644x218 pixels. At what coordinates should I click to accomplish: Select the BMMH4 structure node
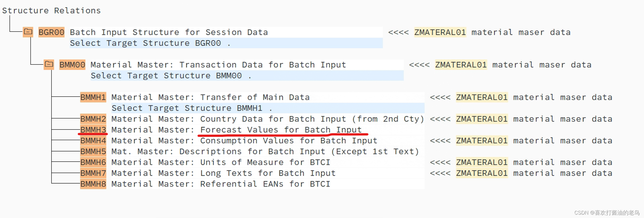93,141
